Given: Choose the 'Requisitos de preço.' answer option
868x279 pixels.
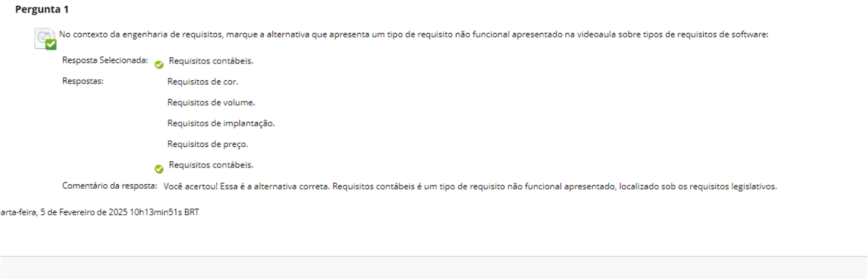Looking at the screenshot, I should (x=208, y=144).
